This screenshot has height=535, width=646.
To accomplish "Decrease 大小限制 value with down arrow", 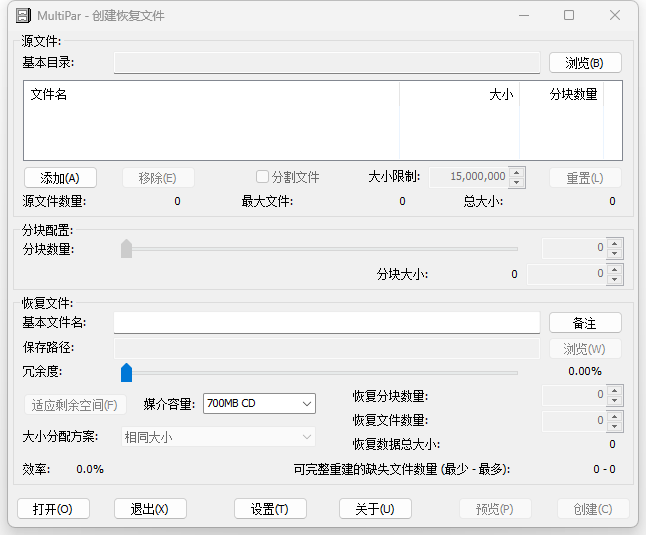I will 517,182.
